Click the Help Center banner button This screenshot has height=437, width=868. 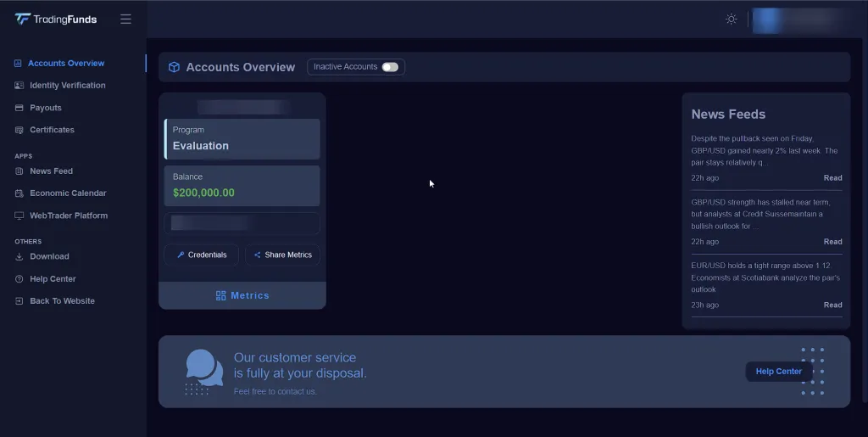[778, 371]
